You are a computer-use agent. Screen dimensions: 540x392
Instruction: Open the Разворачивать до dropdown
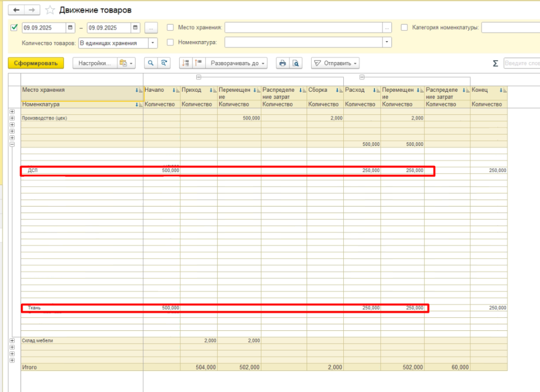(x=237, y=63)
